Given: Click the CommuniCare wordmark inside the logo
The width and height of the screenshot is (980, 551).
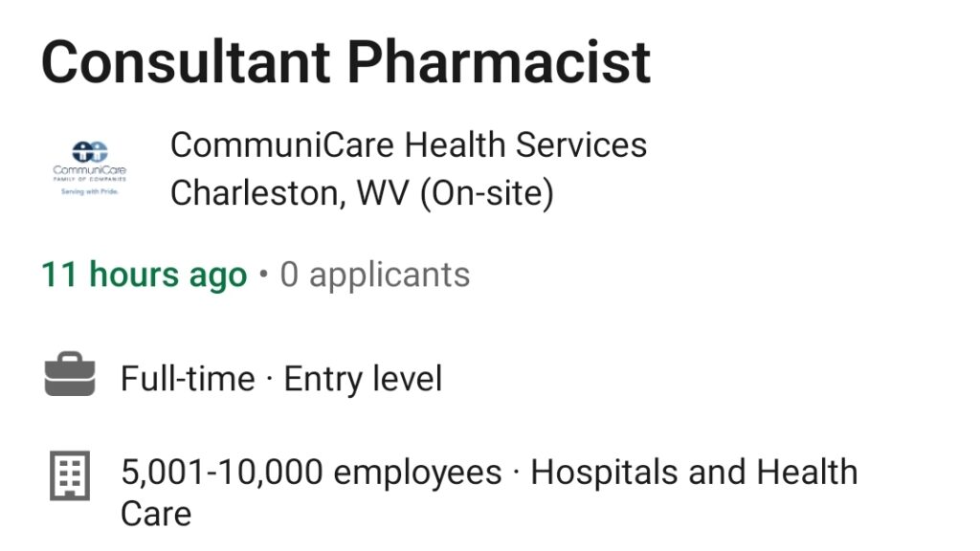Looking at the screenshot, I should pyautogui.click(x=89, y=170).
